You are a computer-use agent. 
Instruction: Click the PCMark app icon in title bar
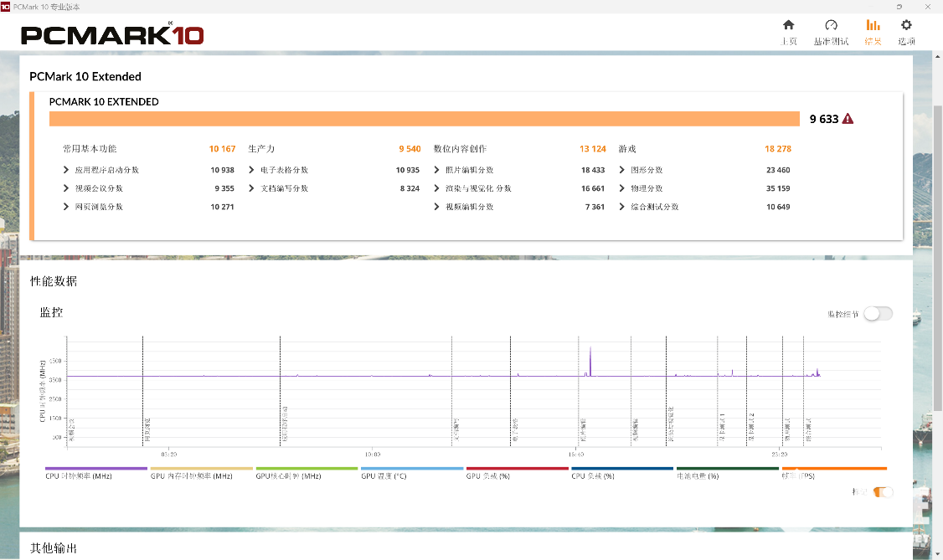[6, 6]
